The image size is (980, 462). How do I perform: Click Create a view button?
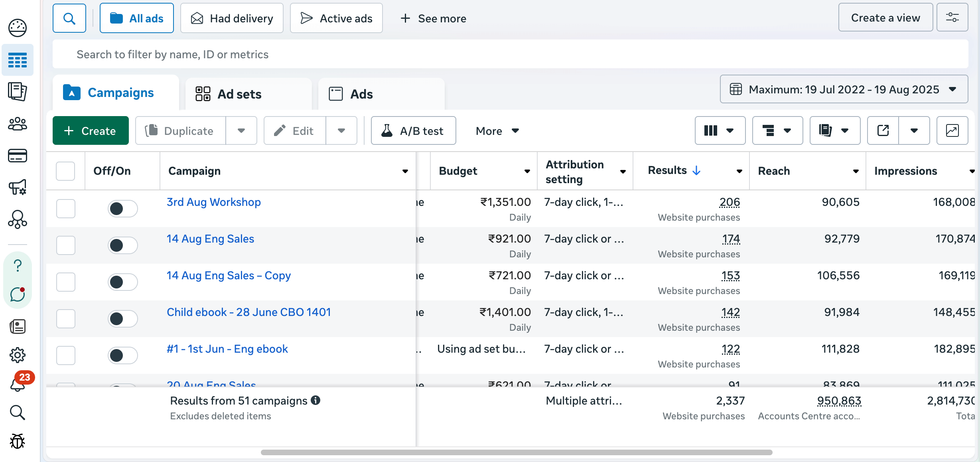tap(885, 18)
